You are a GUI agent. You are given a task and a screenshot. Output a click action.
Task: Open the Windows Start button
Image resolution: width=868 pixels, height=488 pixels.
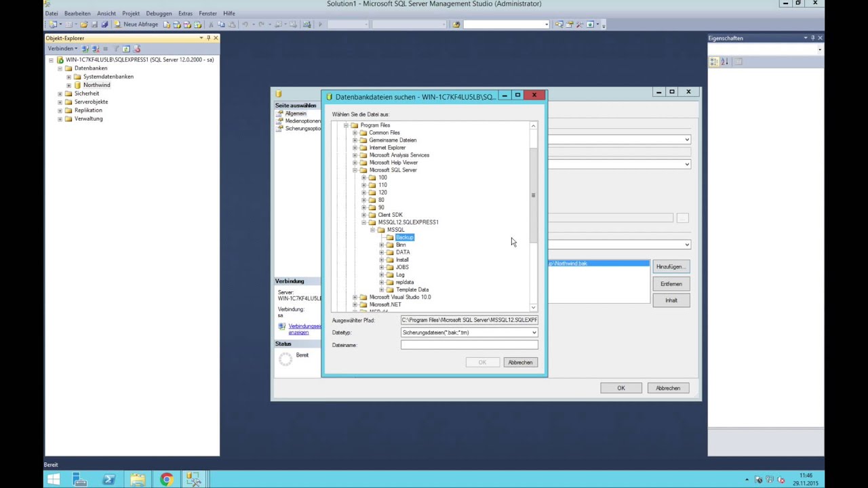pyautogui.click(x=54, y=480)
